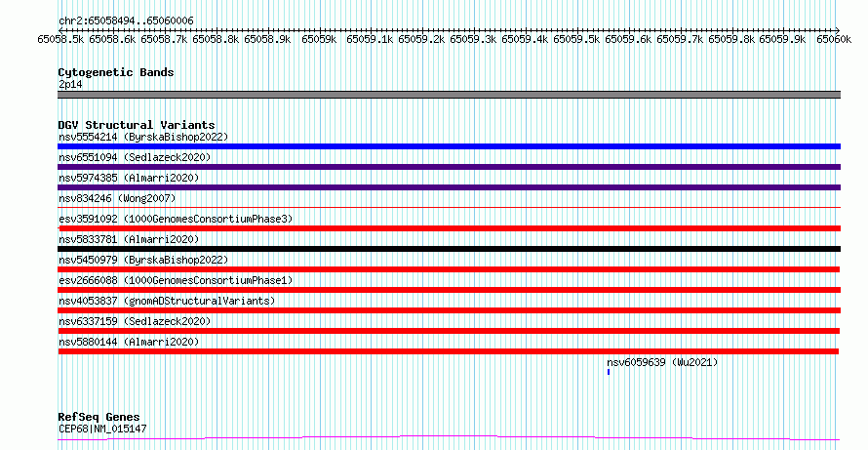The width and height of the screenshot is (868, 450).
Task: Click the 65059.8k ruler tick label
Action: coord(731,40)
